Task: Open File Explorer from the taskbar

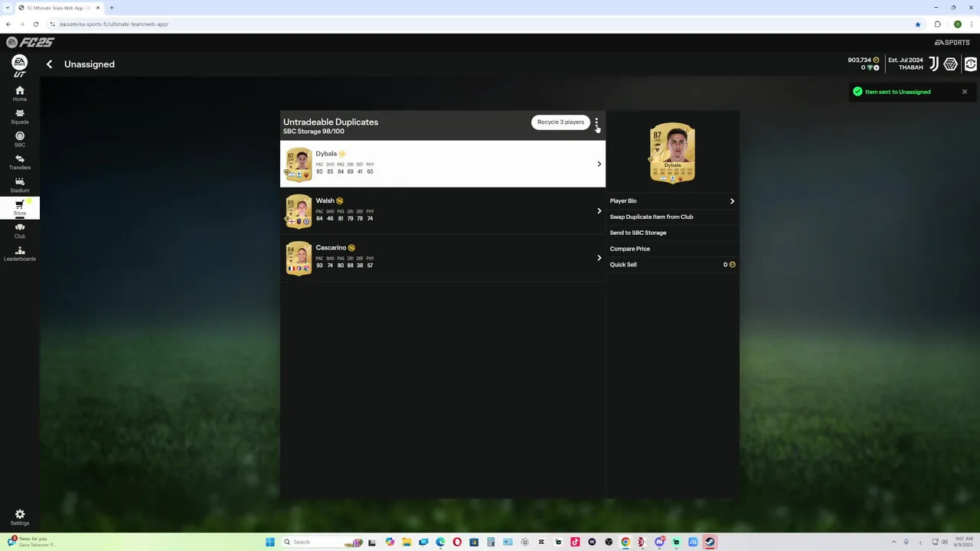Action: tap(407, 542)
